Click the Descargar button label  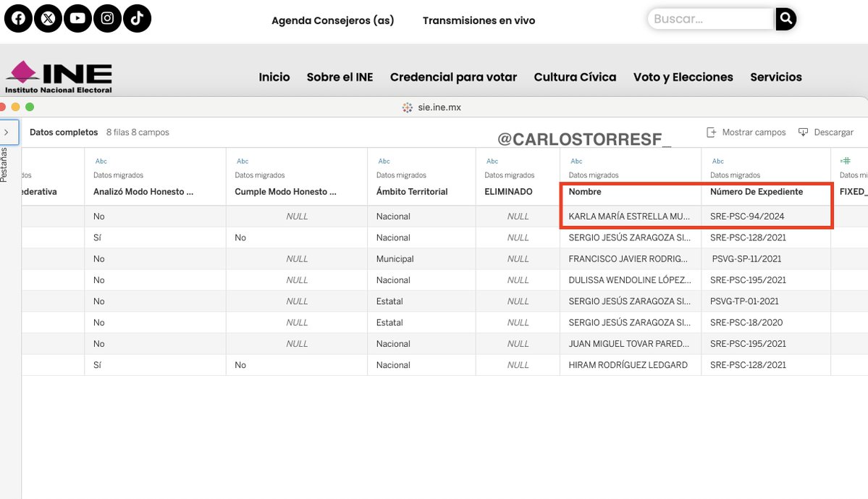pyautogui.click(x=834, y=133)
